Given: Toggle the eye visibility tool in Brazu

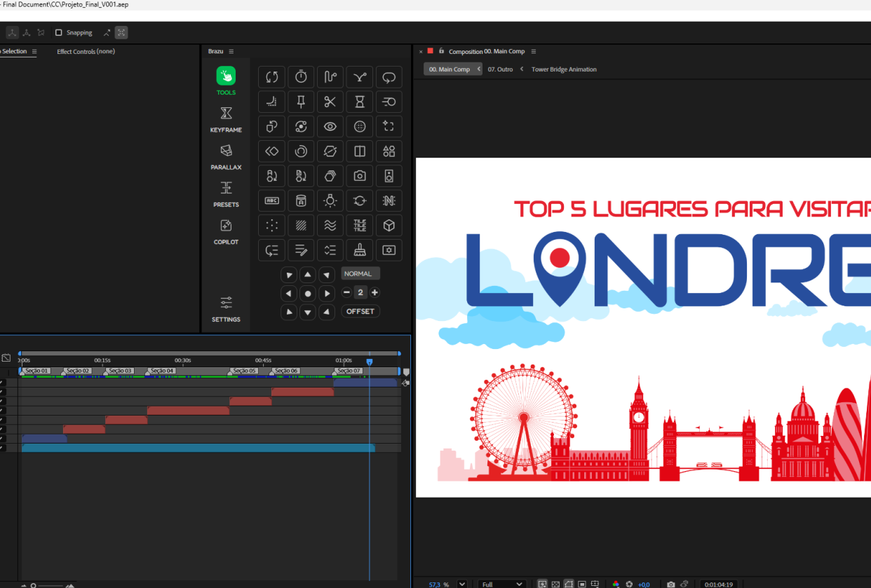Looking at the screenshot, I should tap(330, 126).
